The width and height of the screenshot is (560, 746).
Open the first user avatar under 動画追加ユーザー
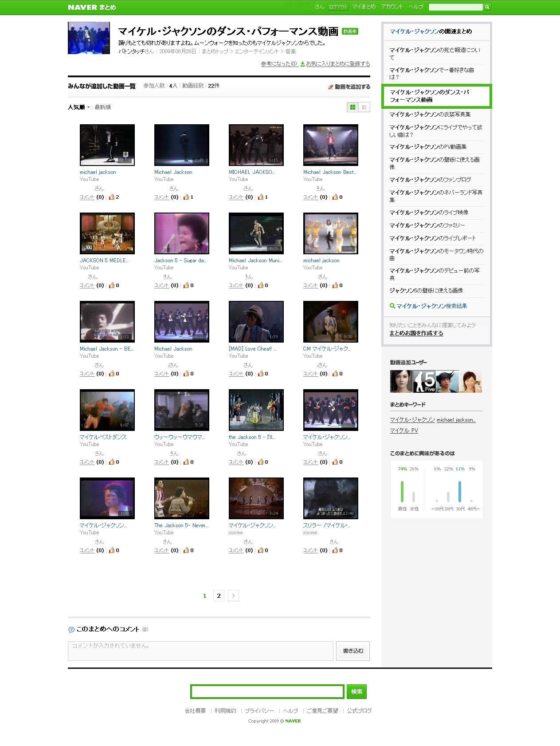click(401, 381)
